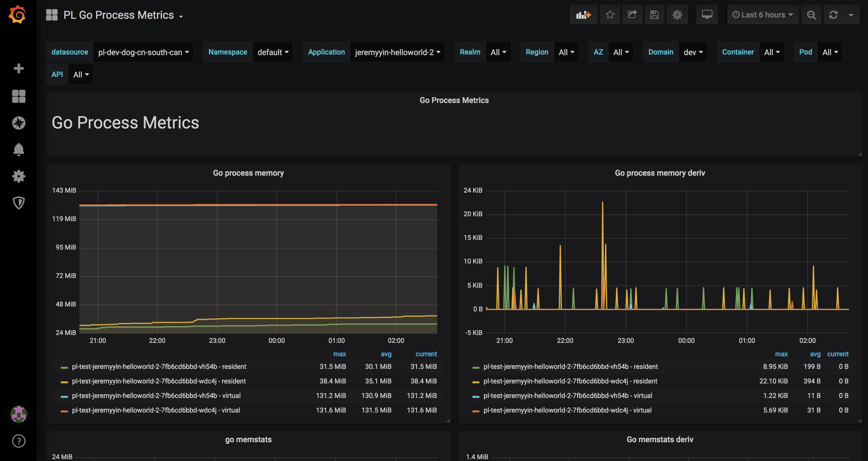This screenshot has width=868, height=461.
Task: Expand the Application dropdown jeremyyin-helloworld-2
Action: coord(397,52)
